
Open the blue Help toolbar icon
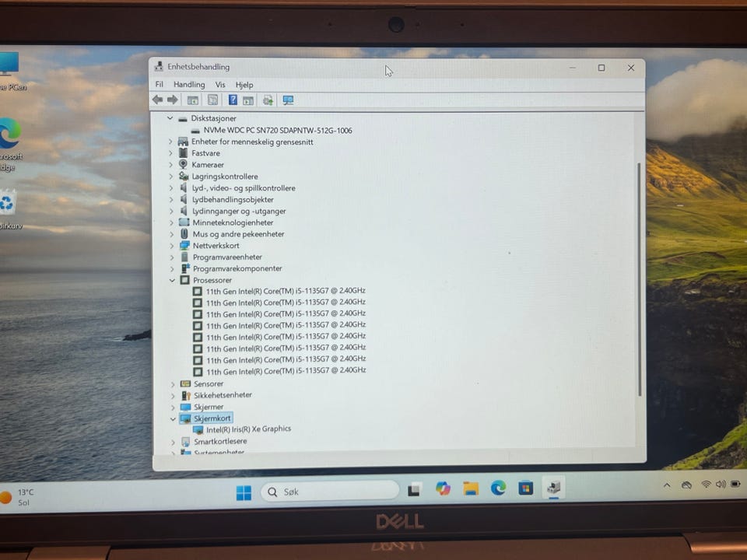point(233,100)
